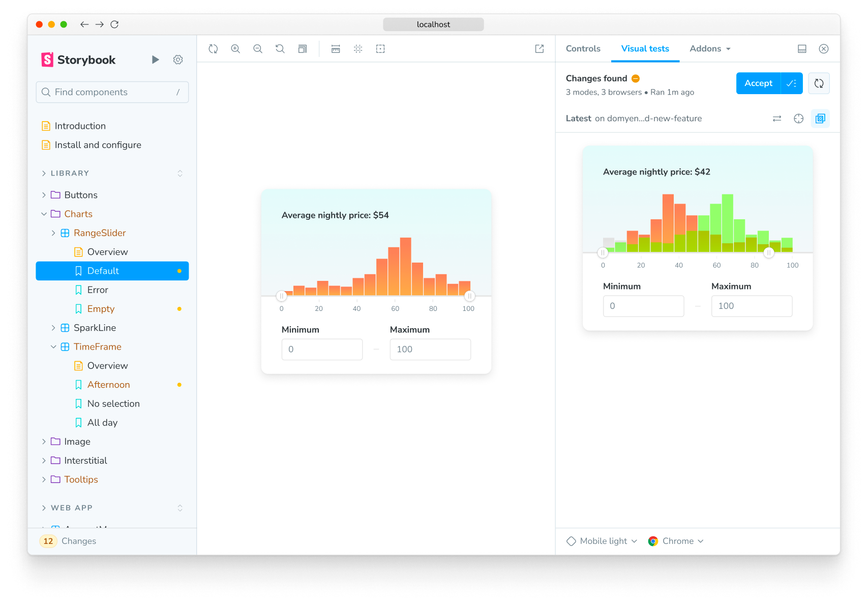Zoom out on the story canvas
Image resolution: width=868 pixels, height=603 pixels.
[x=258, y=49]
